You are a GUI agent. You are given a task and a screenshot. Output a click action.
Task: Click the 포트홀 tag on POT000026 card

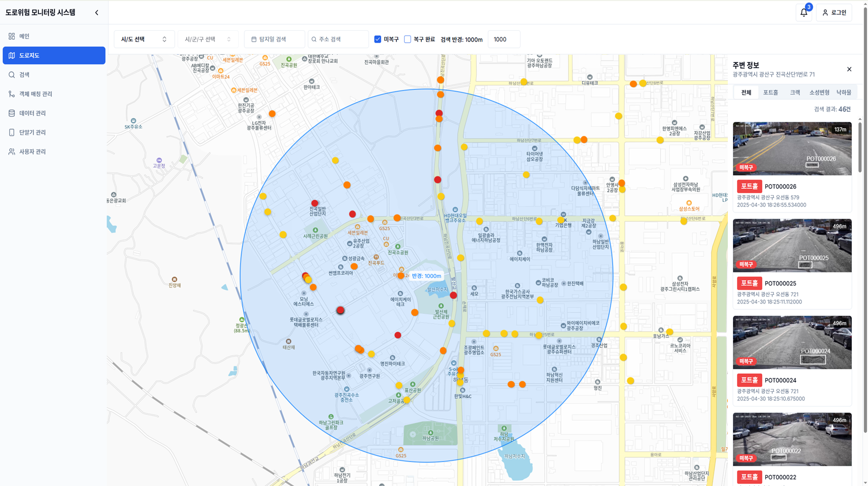(750, 186)
